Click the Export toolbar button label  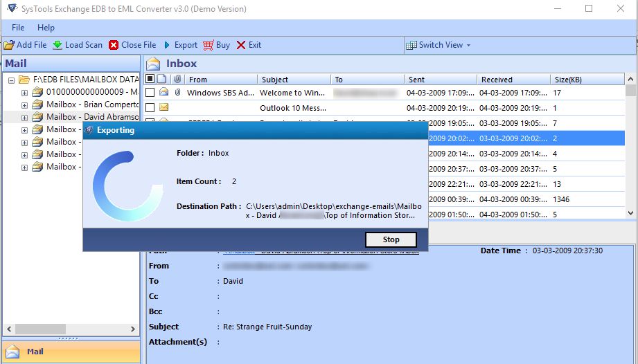[x=186, y=45]
